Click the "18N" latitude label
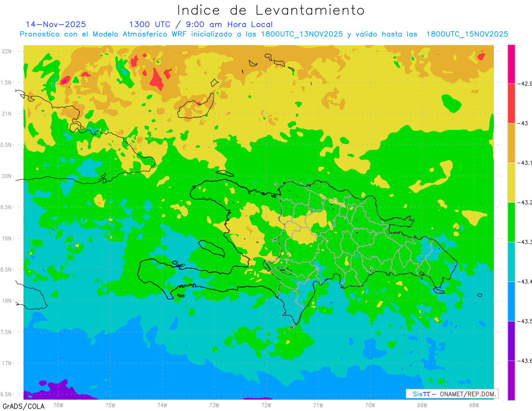 [8, 301]
